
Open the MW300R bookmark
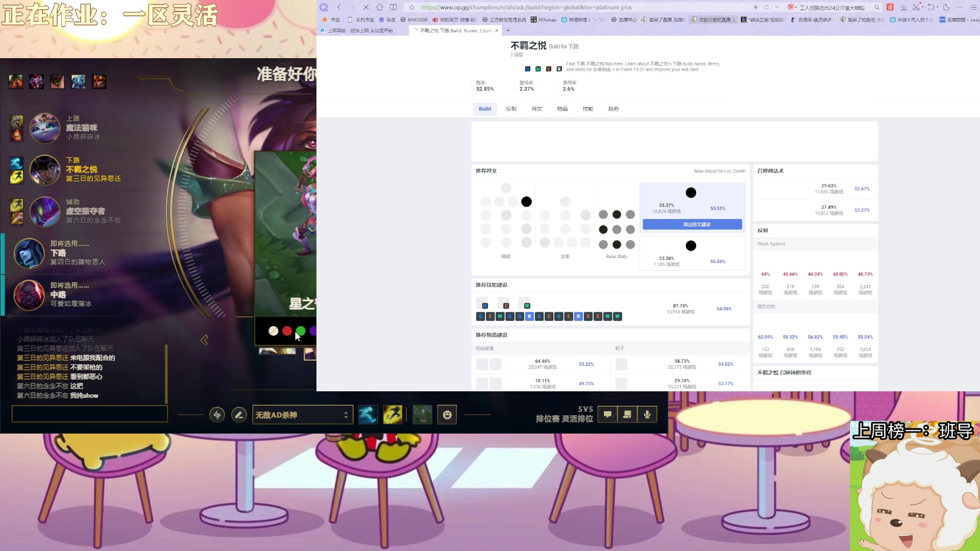point(414,20)
